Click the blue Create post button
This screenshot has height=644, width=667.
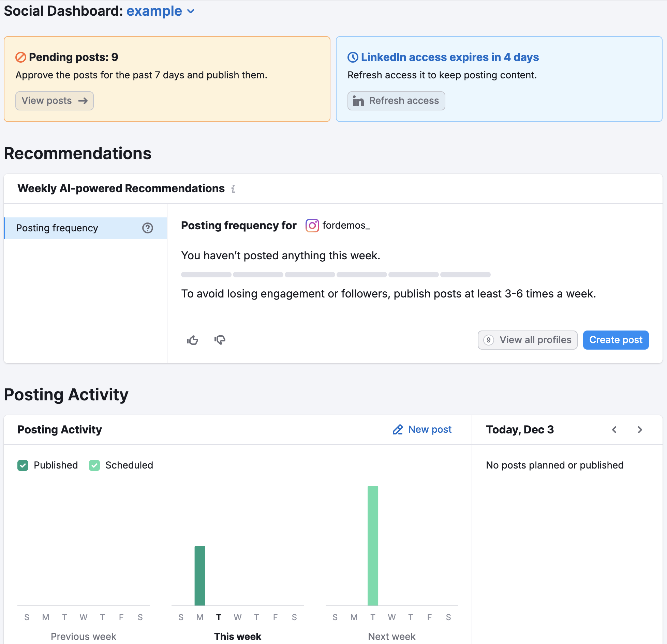click(x=616, y=340)
